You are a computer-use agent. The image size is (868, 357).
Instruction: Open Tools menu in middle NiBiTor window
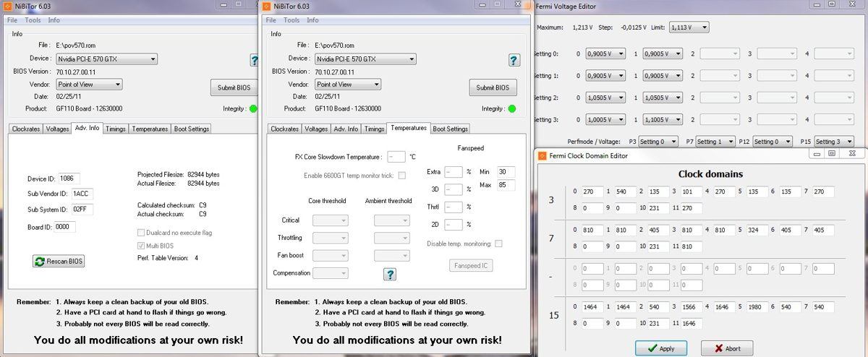[292, 20]
